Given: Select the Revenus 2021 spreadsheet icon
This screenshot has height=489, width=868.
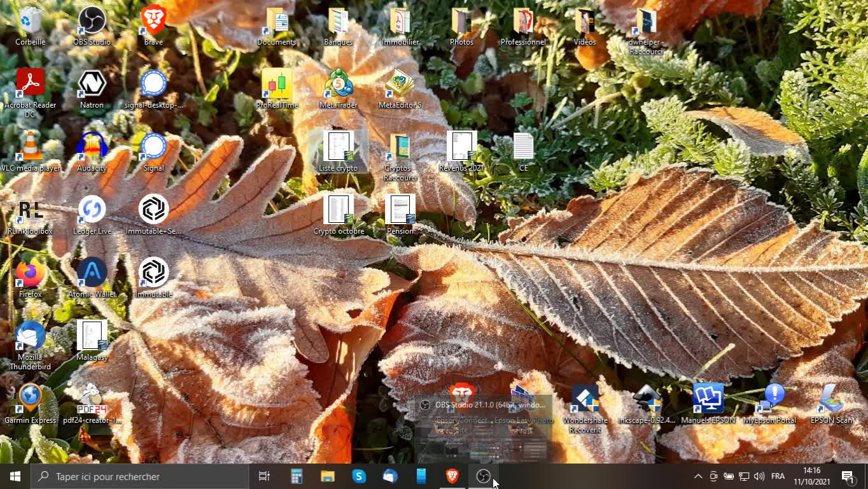Looking at the screenshot, I should point(461,152).
